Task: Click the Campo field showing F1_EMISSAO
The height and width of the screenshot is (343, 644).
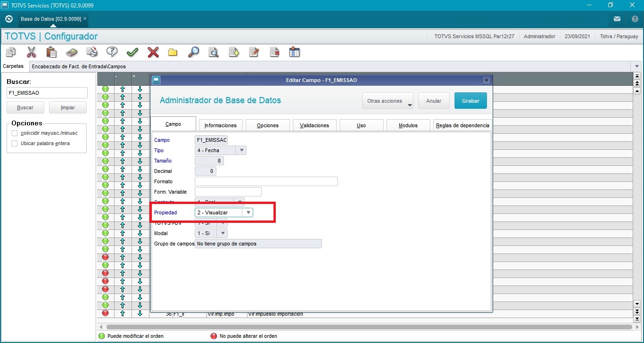Action: 211,140
